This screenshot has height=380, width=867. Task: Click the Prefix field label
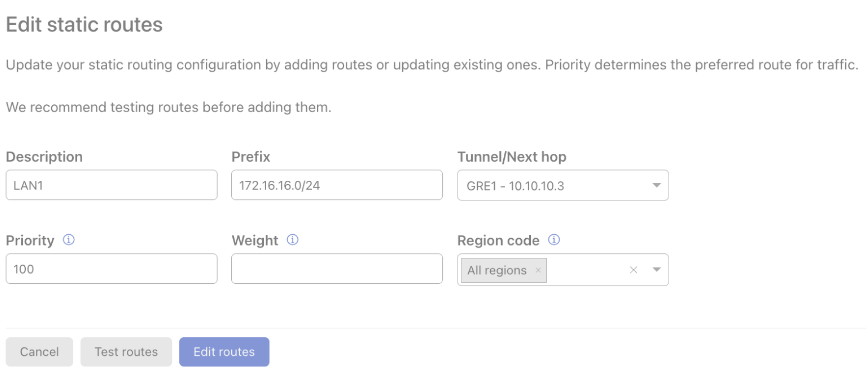[x=251, y=157]
